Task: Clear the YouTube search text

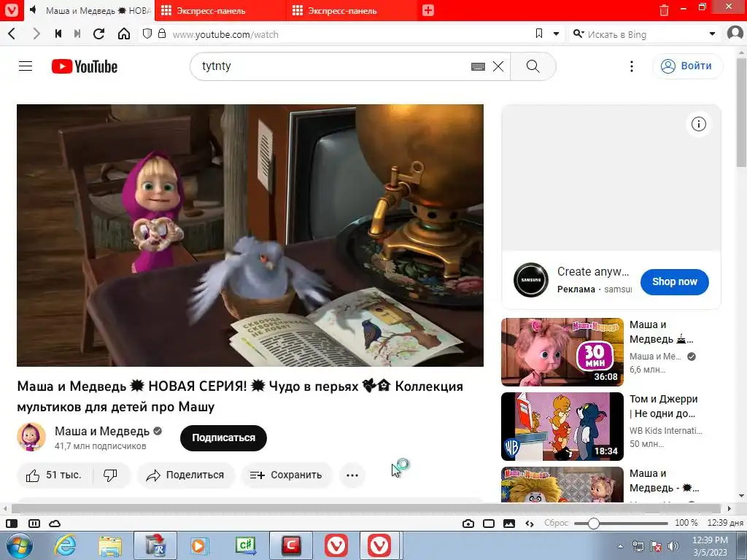Action: pos(498,66)
